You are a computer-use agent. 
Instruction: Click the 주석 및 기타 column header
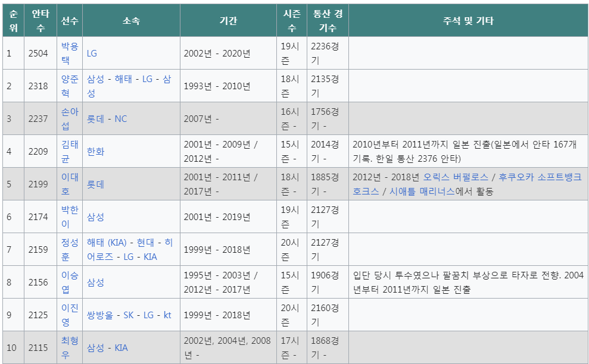pyautogui.click(x=468, y=21)
